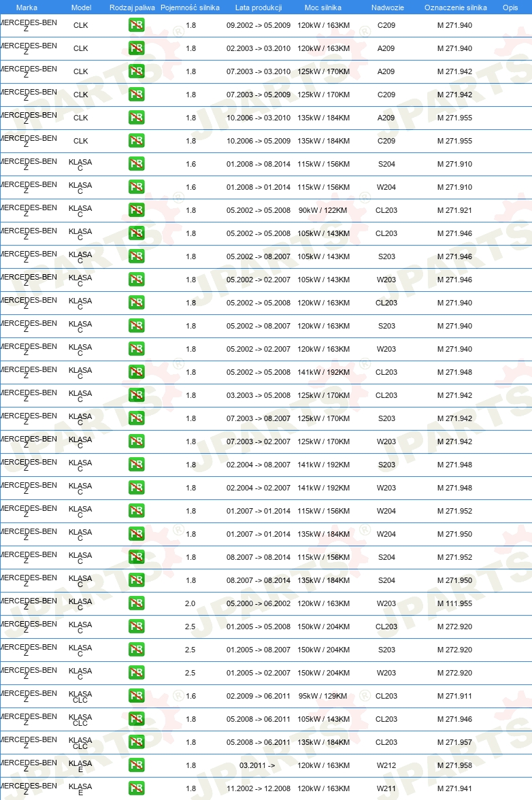Click the PB icon in the S204 M 271.952 row
Image resolution: width=532 pixels, height=800 pixels.
[136, 556]
